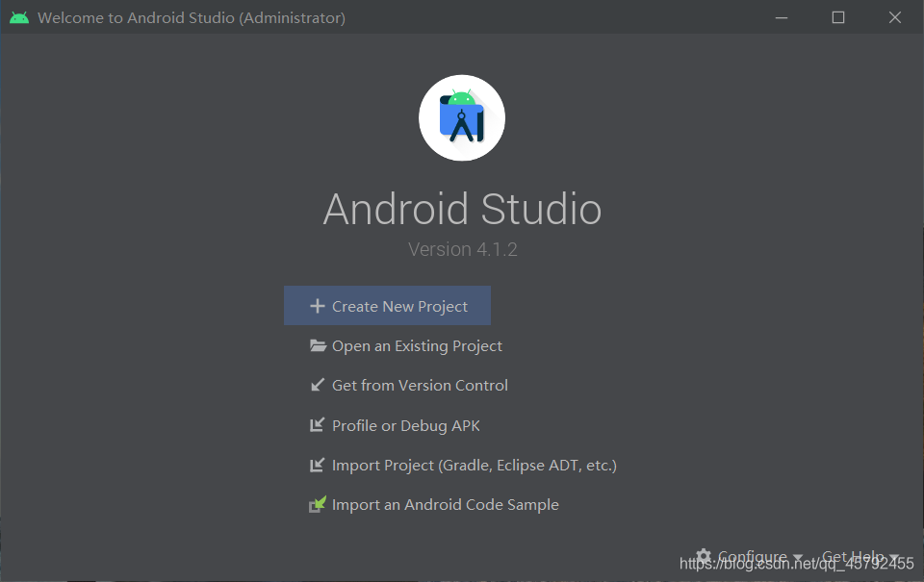Click the arrow icon next to Get from Version Control

tap(317, 385)
